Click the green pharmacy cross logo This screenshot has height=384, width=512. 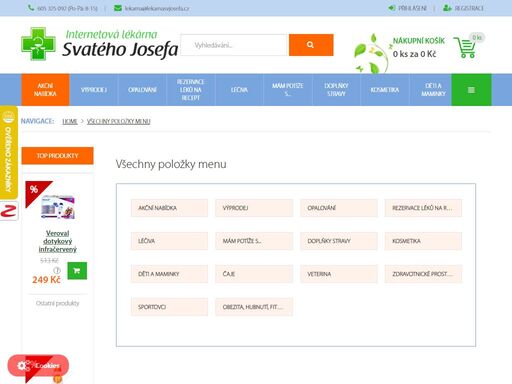point(38,44)
